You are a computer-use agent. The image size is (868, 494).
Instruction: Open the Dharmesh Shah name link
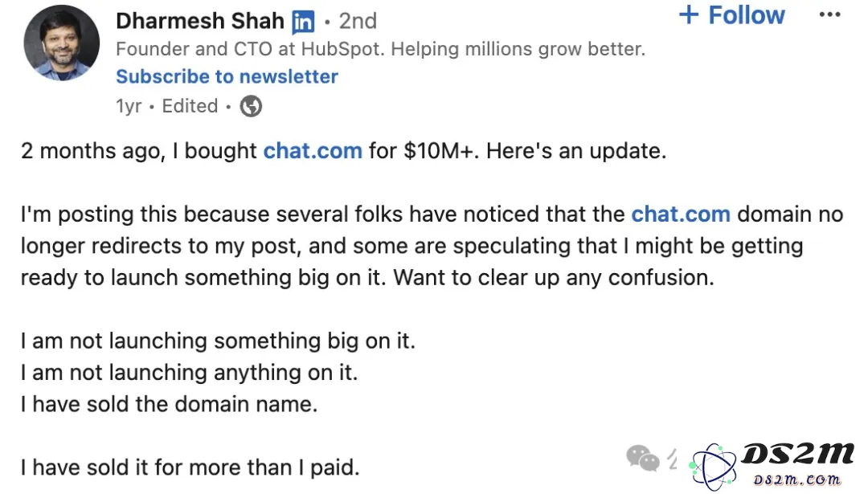(200, 21)
